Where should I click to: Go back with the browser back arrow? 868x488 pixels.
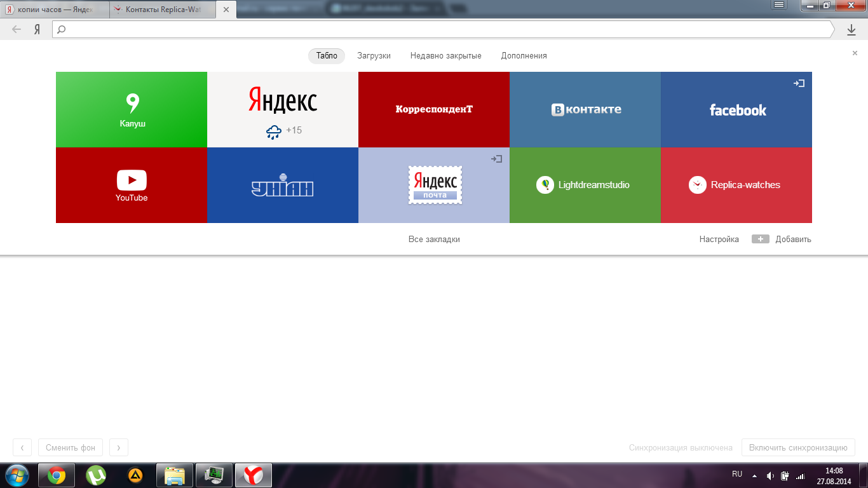pos(17,29)
